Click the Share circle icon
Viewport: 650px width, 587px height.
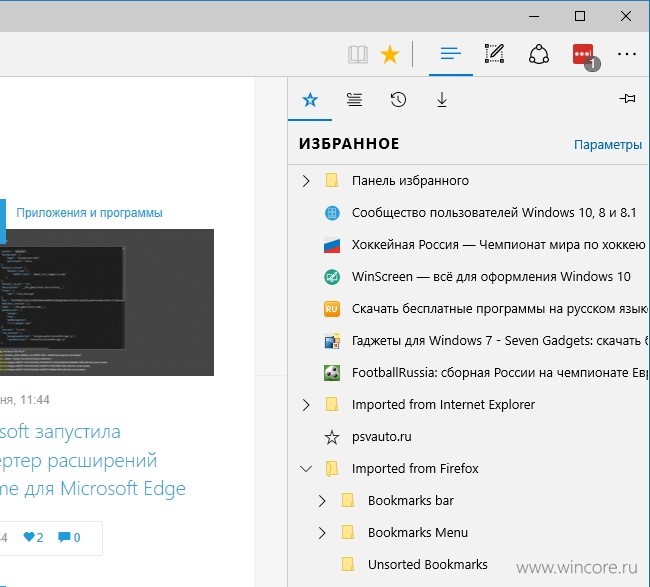click(539, 54)
